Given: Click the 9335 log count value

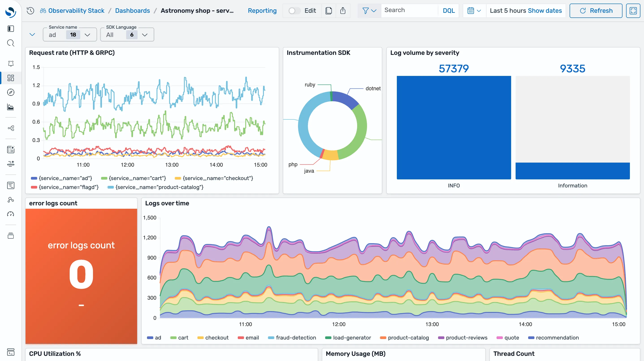Looking at the screenshot, I should (x=572, y=69).
